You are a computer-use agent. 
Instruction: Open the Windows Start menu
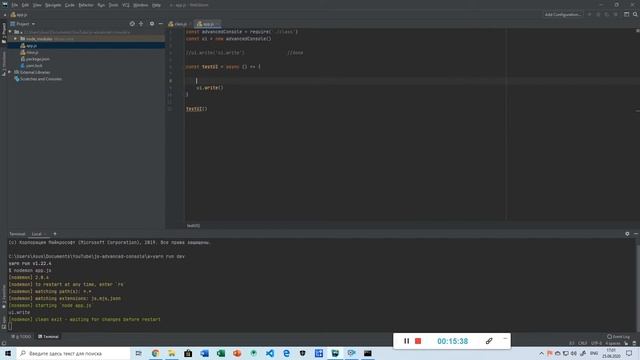click(8, 353)
